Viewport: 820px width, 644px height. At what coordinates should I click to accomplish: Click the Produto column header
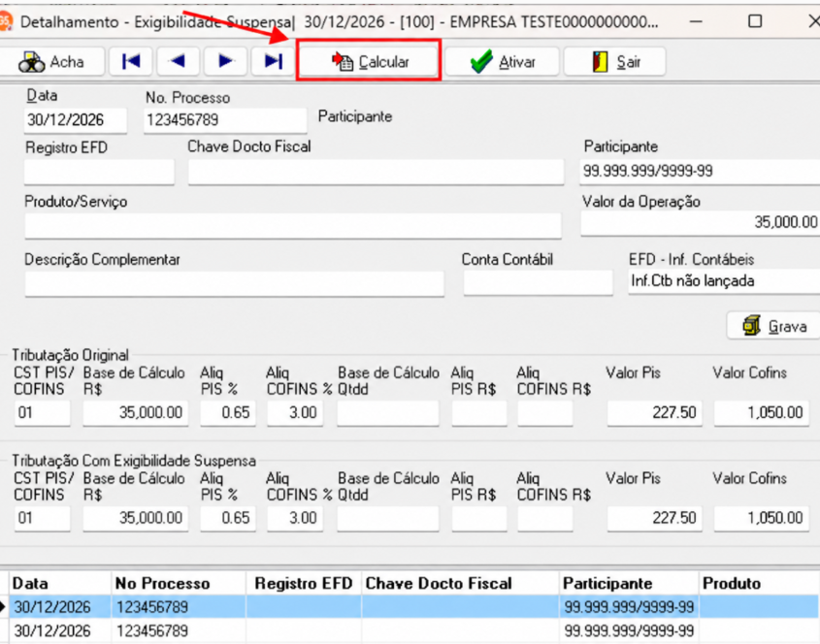[759, 583]
